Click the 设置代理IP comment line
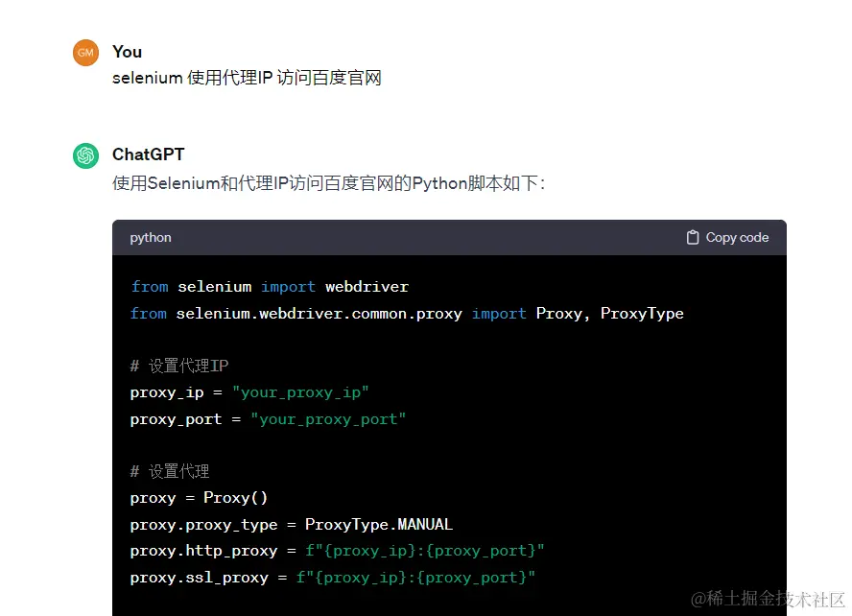This screenshot has height=616, width=852. coord(179,366)
